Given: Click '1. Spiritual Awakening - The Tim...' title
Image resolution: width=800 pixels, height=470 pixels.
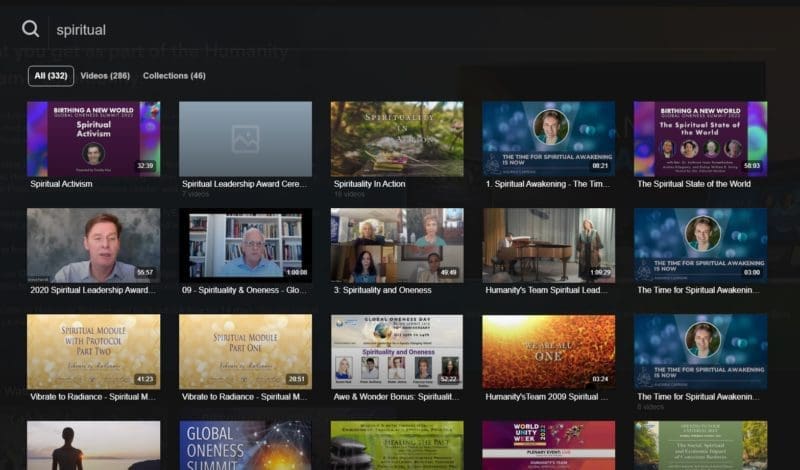Looking at the screenshot, I should pyautogui.click(x=547, y=184).
